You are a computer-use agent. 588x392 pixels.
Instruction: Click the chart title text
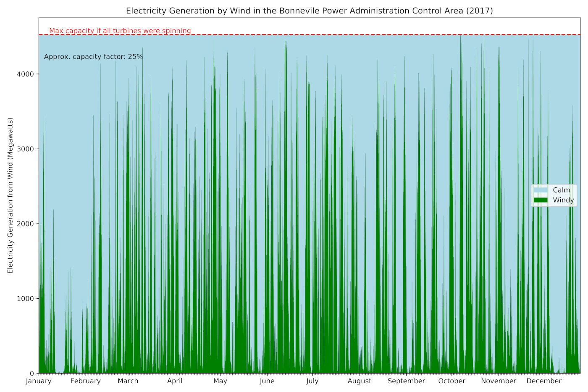tap(309, 11)
